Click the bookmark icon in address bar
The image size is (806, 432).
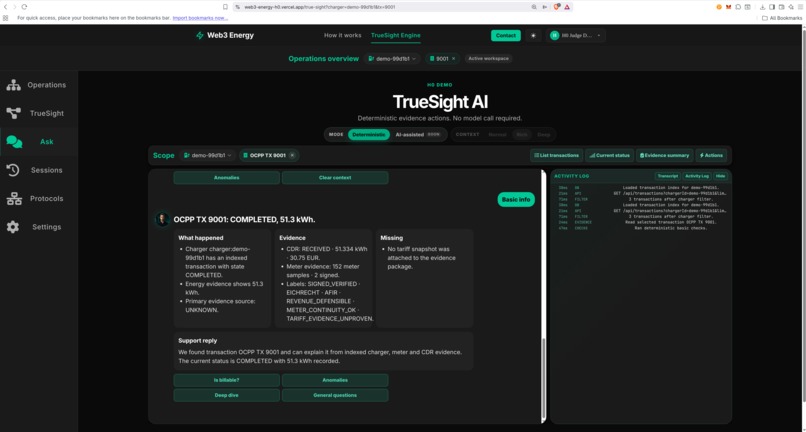click(225, 7)
